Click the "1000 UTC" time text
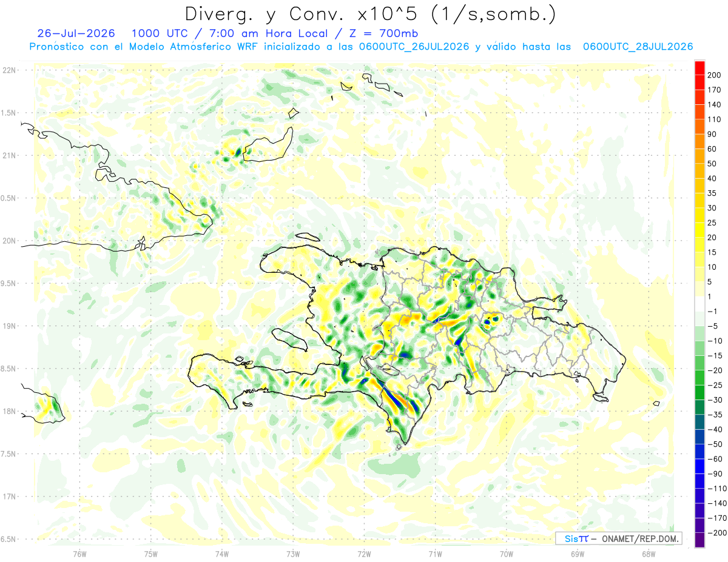The height and width of the screenshot is (562, 728). [161, 33]
